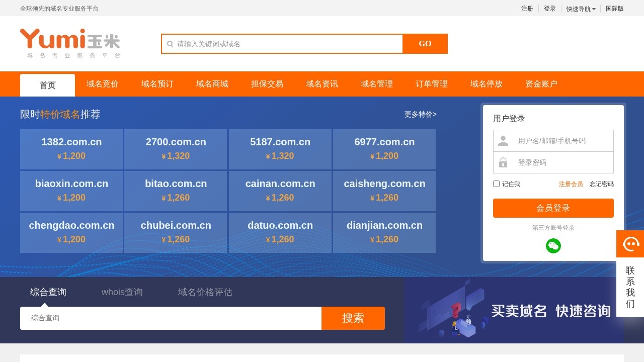The image size is (644, 362).
Task: Toggle the 记住我 checkbox
Action: pyautogui.click(x=496, y=184)
